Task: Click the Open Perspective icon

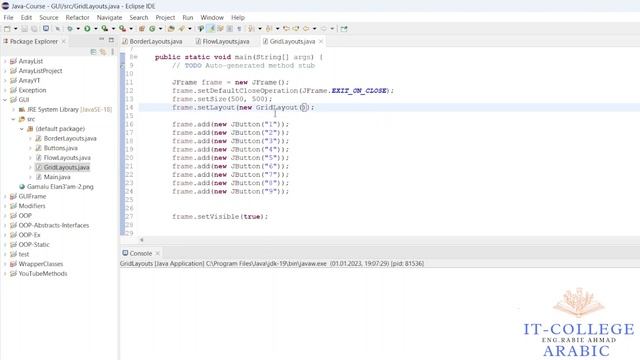Action: pyautogui.click(x=344, y=29)
